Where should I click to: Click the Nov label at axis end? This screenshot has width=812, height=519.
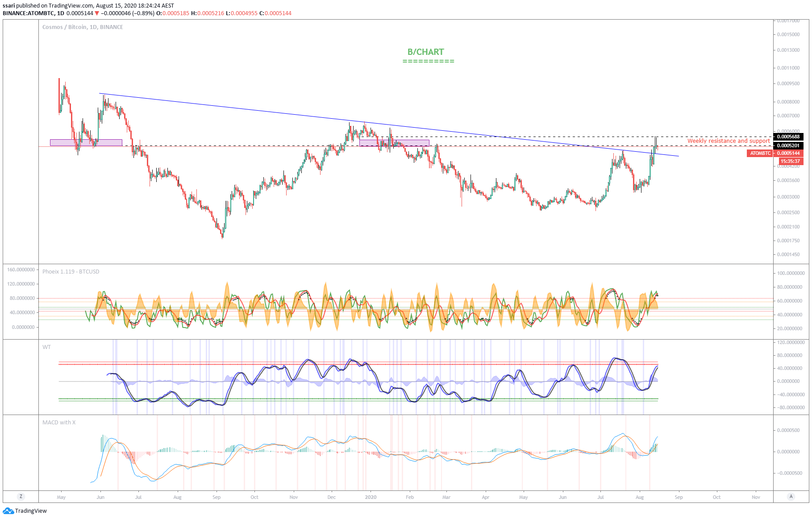click(756, 497)
